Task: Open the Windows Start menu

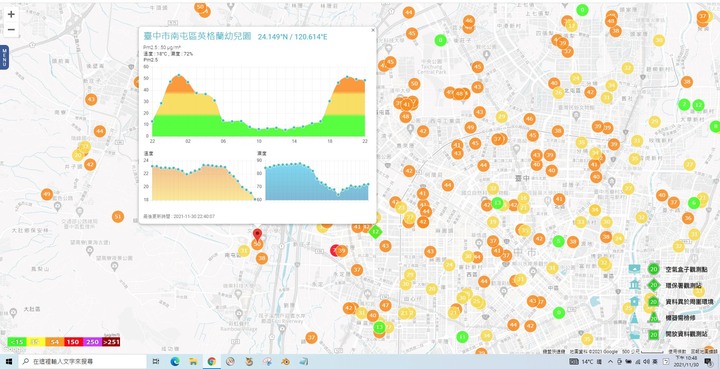Action: click(x=9, y=362)
